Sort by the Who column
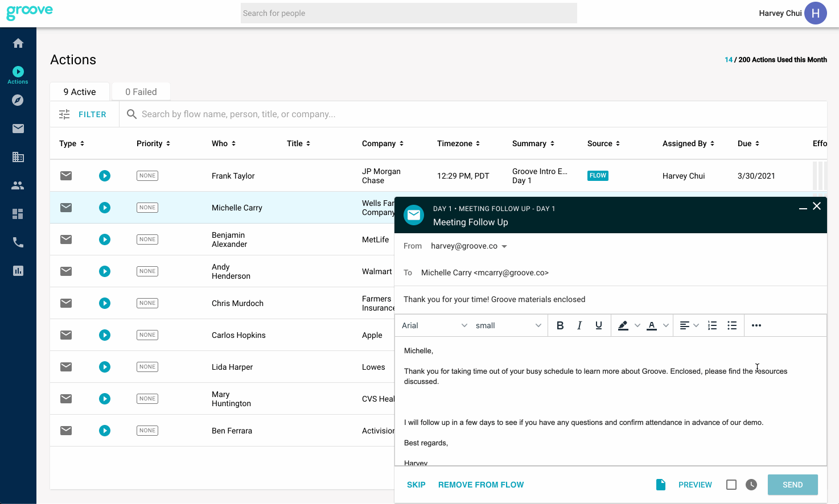The image size is (839, 504). (x=224, y=143)
